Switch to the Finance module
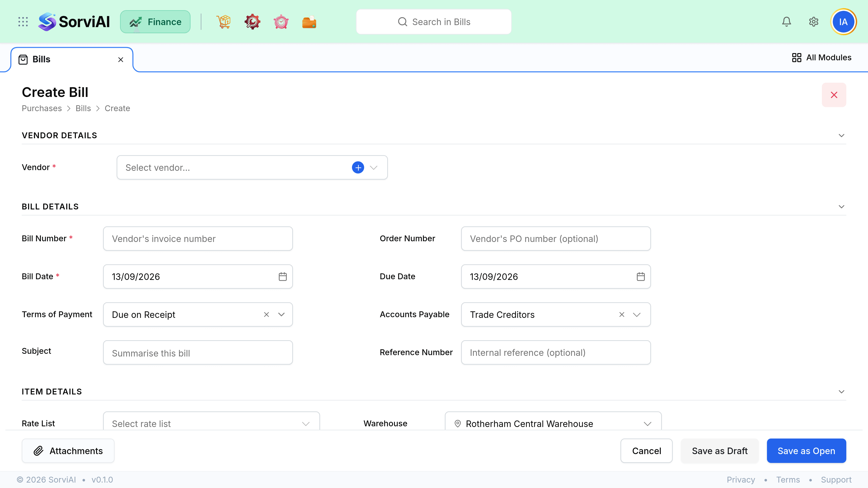 155,22
